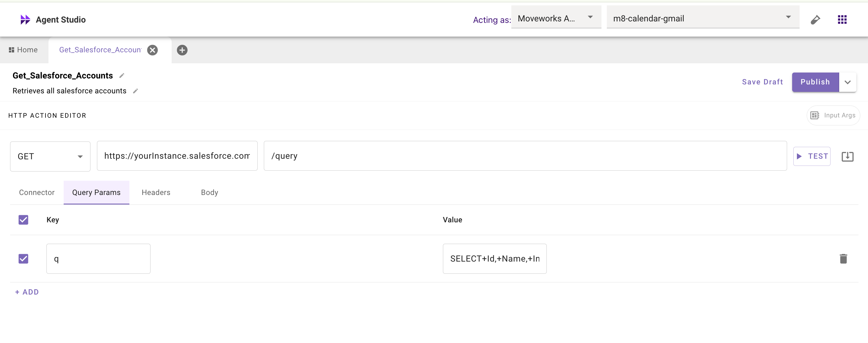
Task: Click the Publish button
Action: (815, 82)
